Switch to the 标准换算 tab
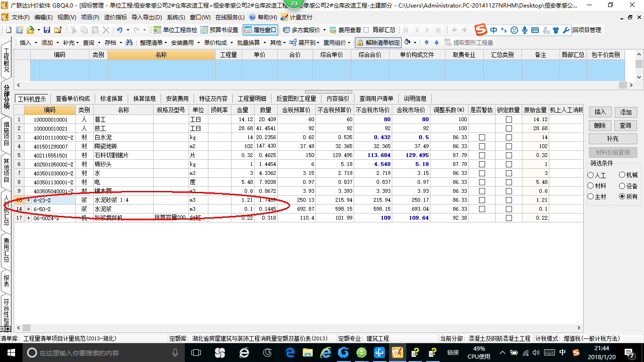 (111, 99)
